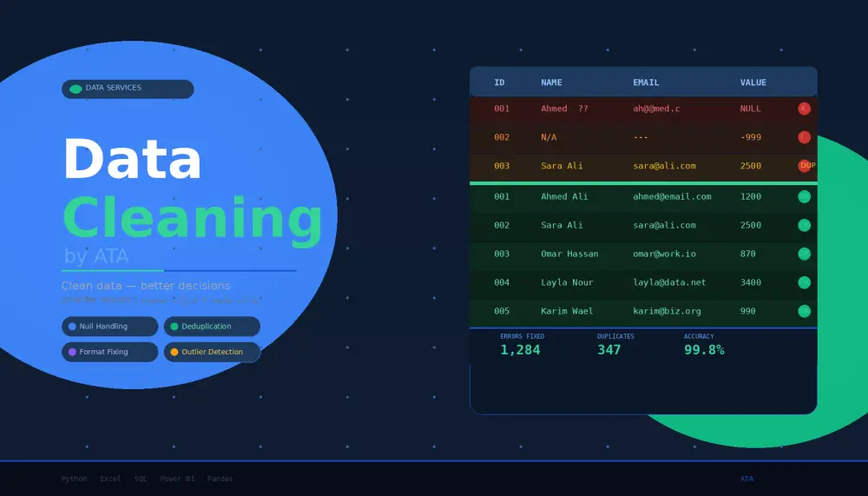Select the Karim Wael name cell

coord(567,311)
